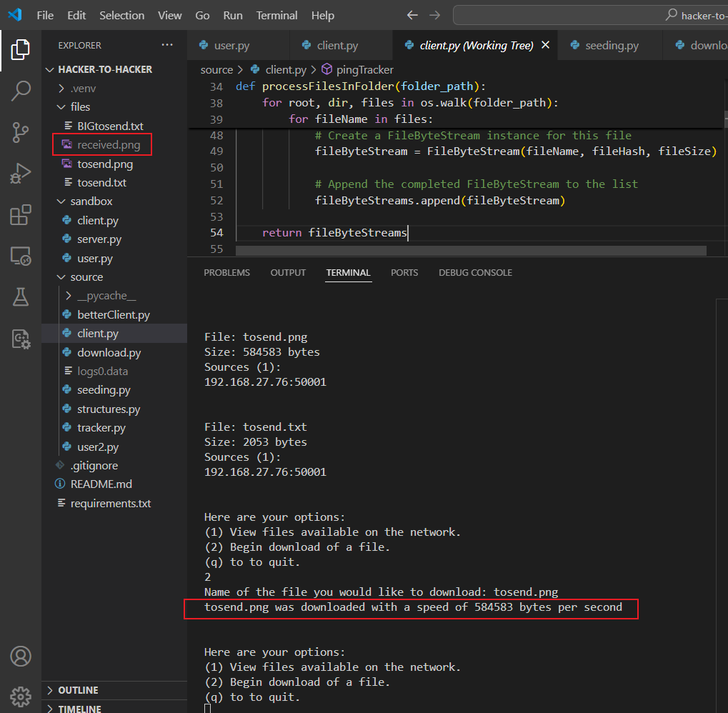Switch to the seeding.py editor tab
The width and height of the screenshot is (728, 713).
611,45
